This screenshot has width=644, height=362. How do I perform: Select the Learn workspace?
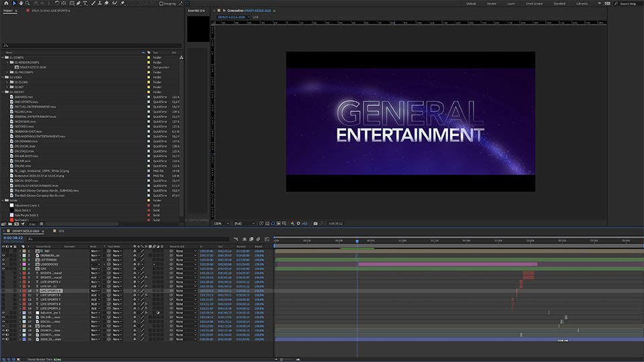tap(511, 3)
